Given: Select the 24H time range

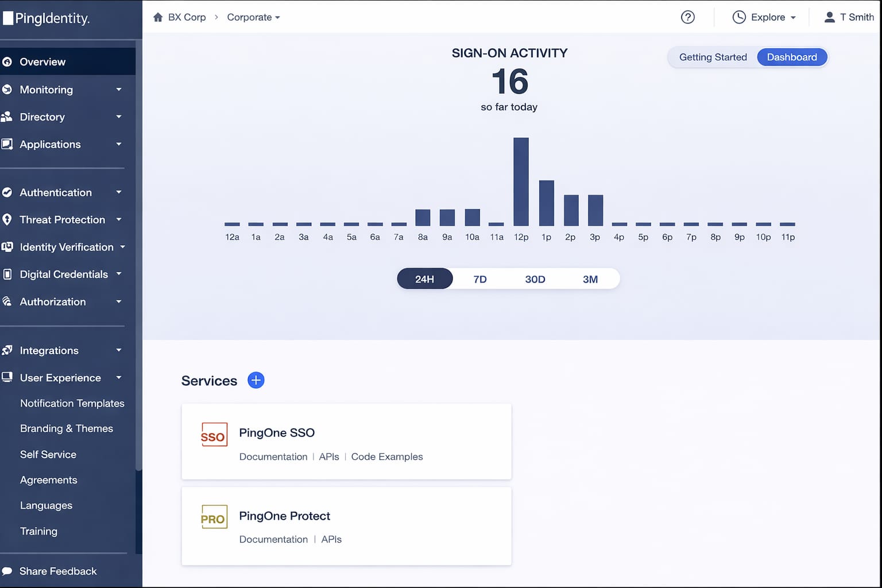Looking at the screenshot, I should (425, 279).
